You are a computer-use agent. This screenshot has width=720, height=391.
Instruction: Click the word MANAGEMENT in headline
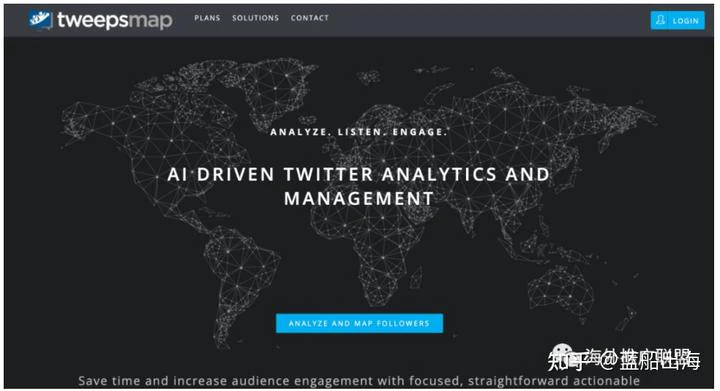coord(359,199)
